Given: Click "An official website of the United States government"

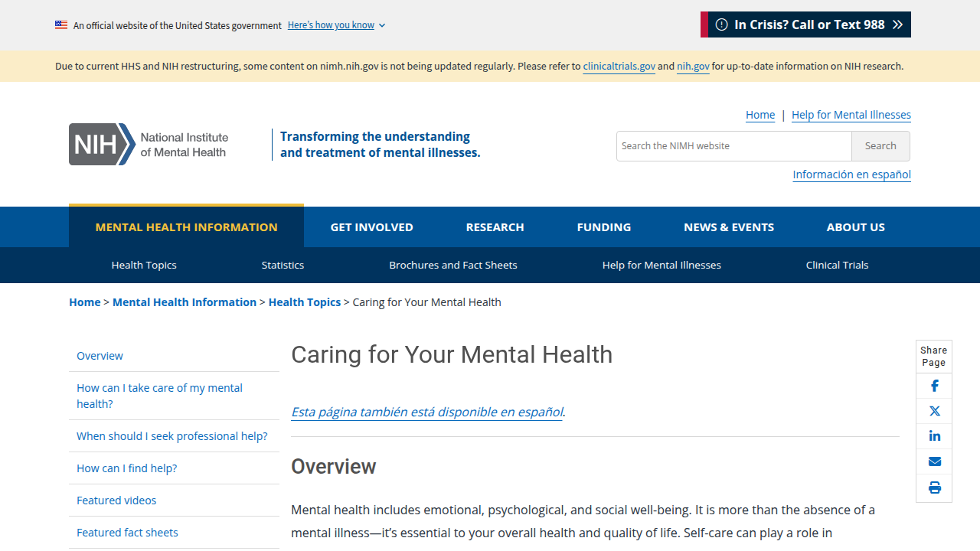Looking at the screenshot, I should 178,25.
